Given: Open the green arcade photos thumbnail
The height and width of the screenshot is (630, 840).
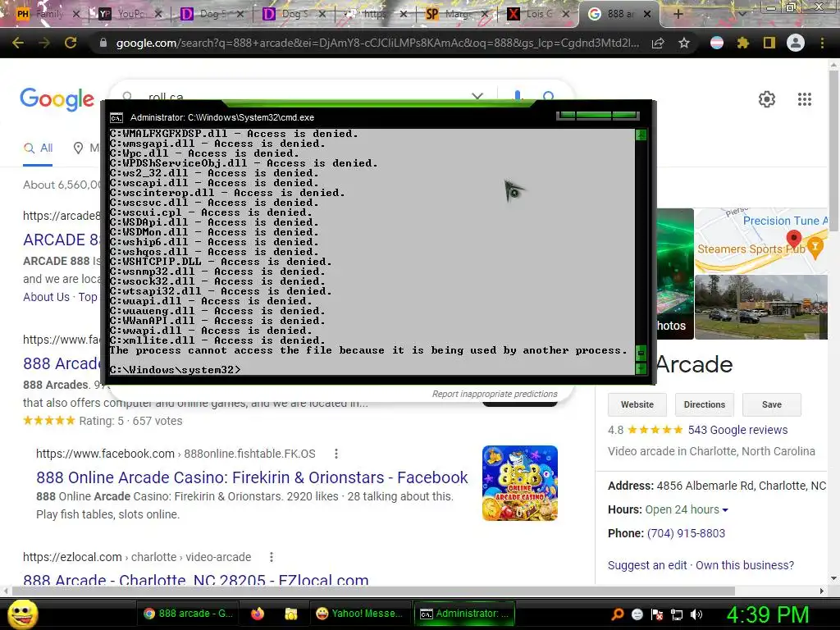Looking at the screenshot, I should 676,274.
